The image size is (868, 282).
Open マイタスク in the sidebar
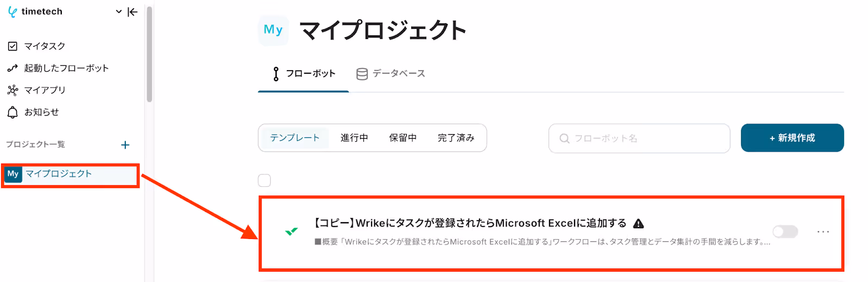click(44, 46)
